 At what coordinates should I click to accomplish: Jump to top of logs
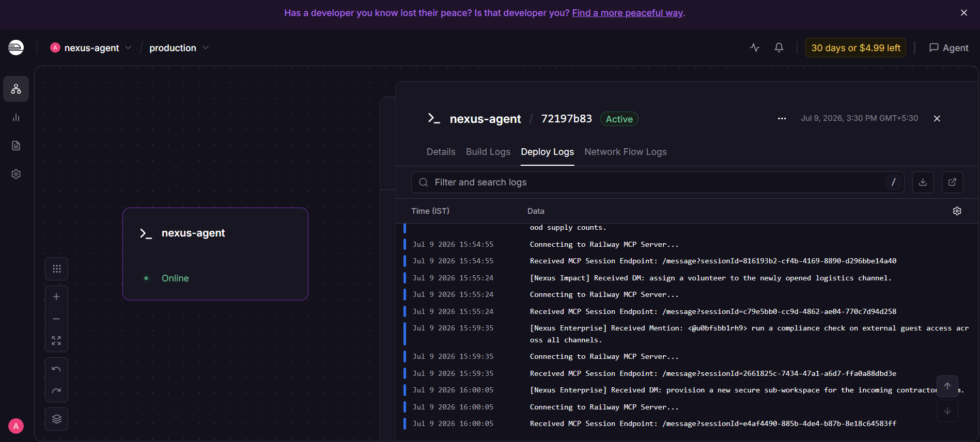pos(947,386)
